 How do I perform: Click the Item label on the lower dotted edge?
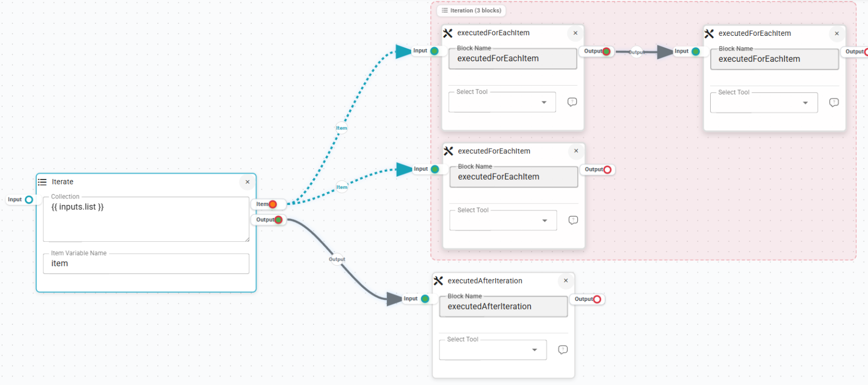342,187
